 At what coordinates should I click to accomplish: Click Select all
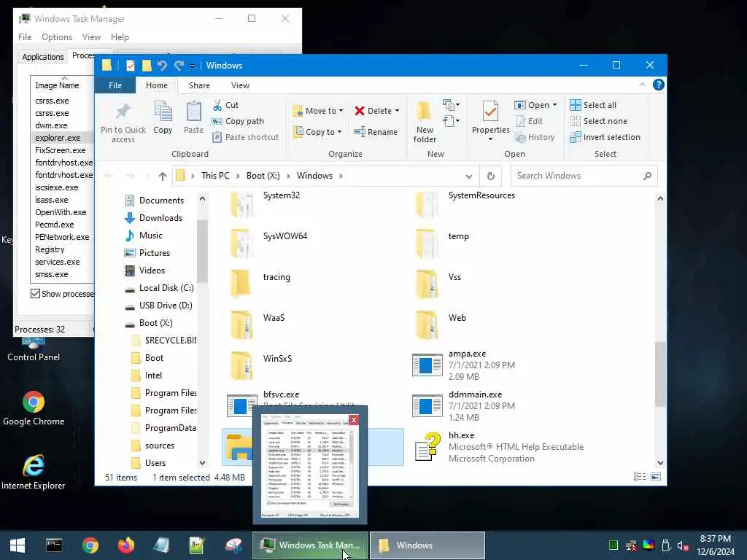(593, 105)
